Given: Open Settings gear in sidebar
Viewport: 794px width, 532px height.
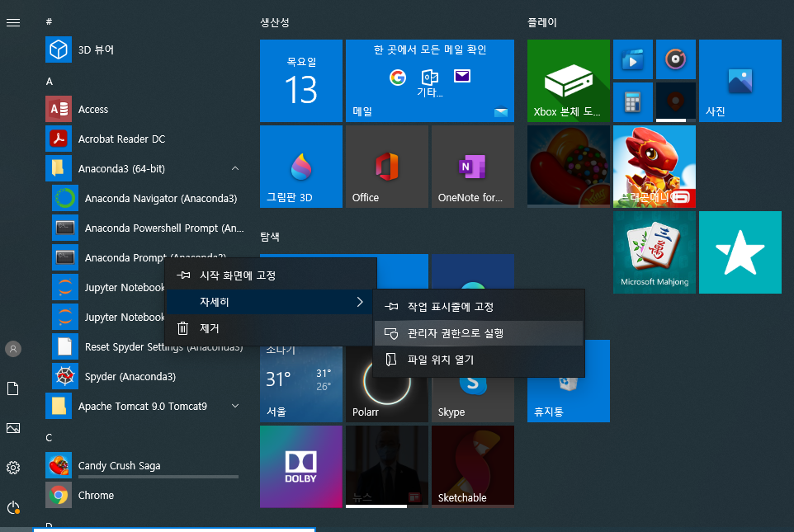Looking at the screenshot, I should pos(13,468).
